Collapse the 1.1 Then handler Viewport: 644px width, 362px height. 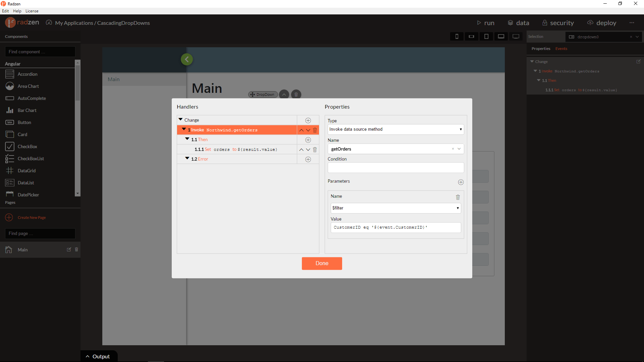(x=187, y=140)
